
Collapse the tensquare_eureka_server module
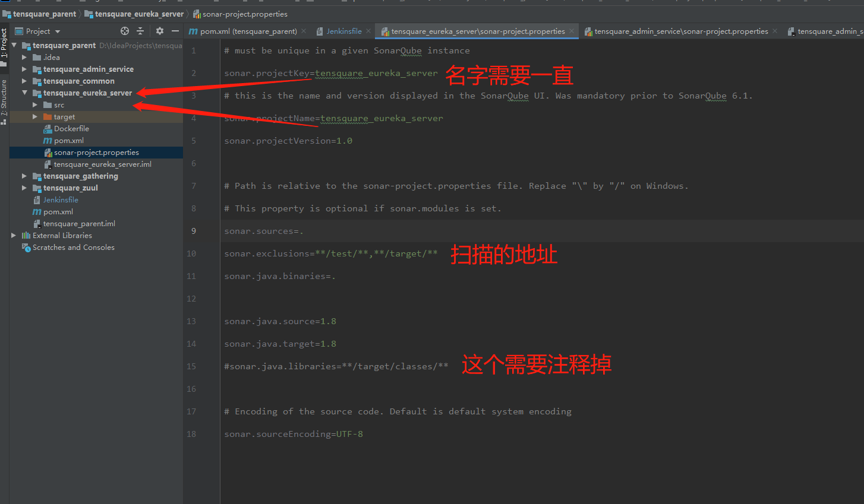pos(24,93)
